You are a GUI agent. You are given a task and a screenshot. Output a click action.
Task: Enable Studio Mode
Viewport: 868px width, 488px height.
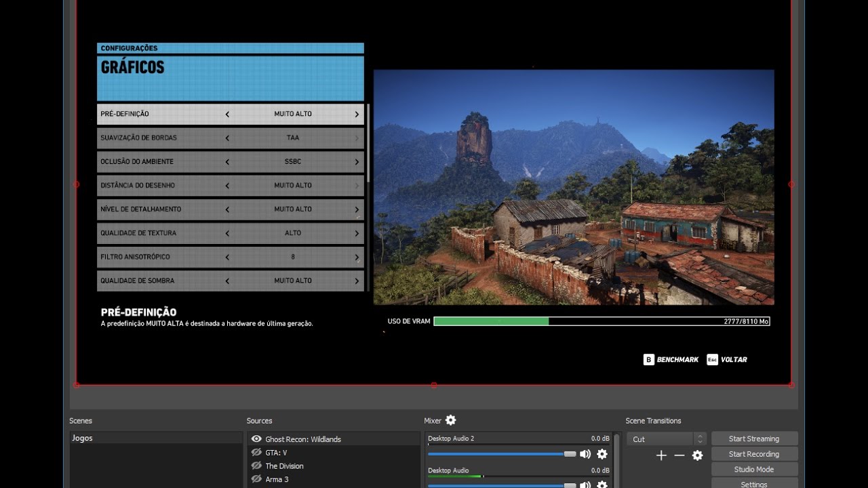(x=754, y=469)
